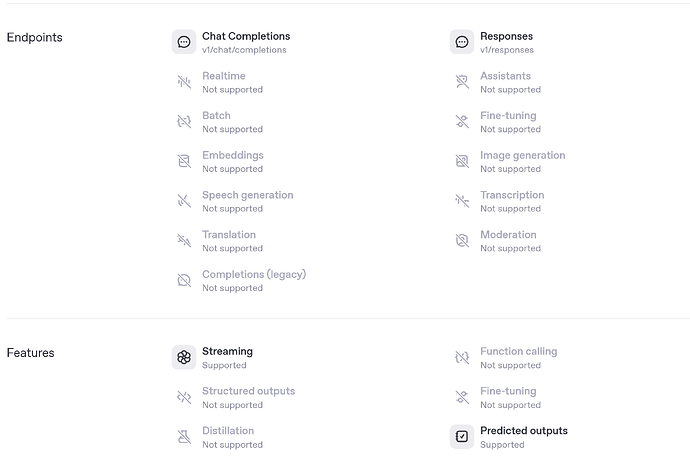This screenshot has width=690, height=473.
Task: Click the Moderation endpoint icon
Action: click(462, 240)
